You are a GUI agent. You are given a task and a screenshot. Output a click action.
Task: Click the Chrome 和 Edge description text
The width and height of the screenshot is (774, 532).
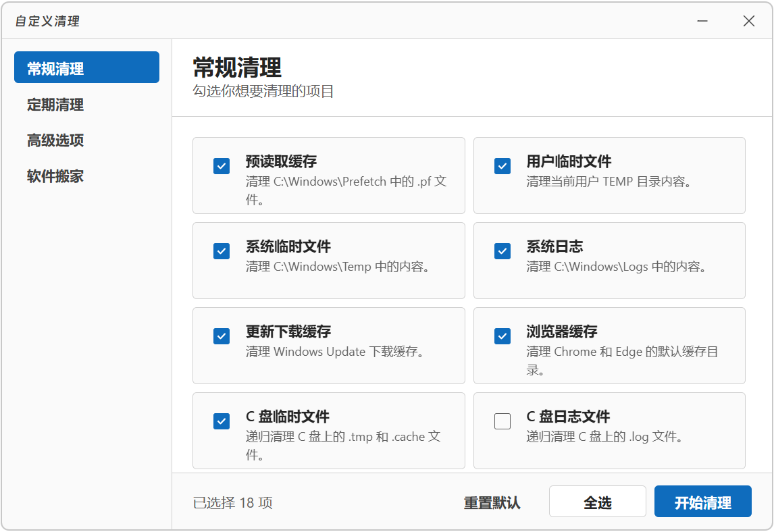tap(622, 361)
